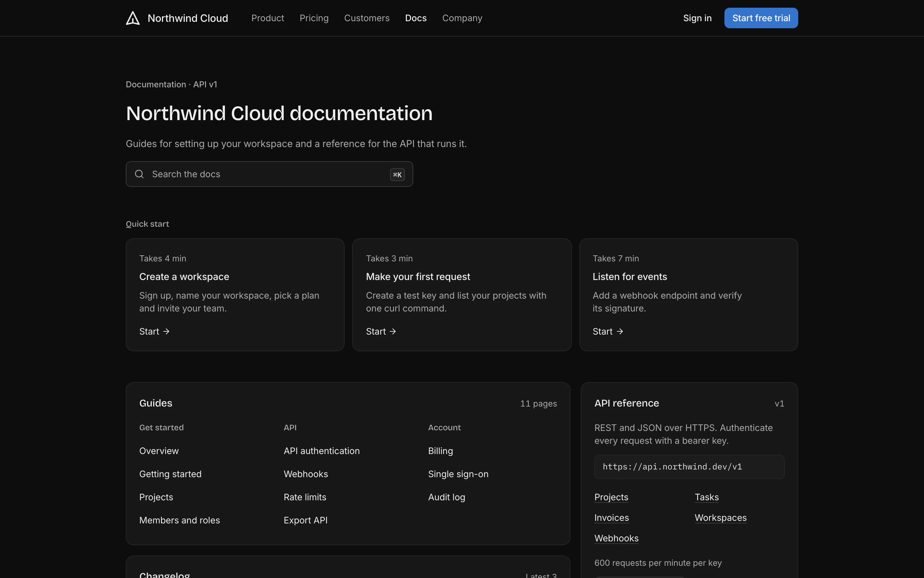Open the Billing guide

point(440,451)
